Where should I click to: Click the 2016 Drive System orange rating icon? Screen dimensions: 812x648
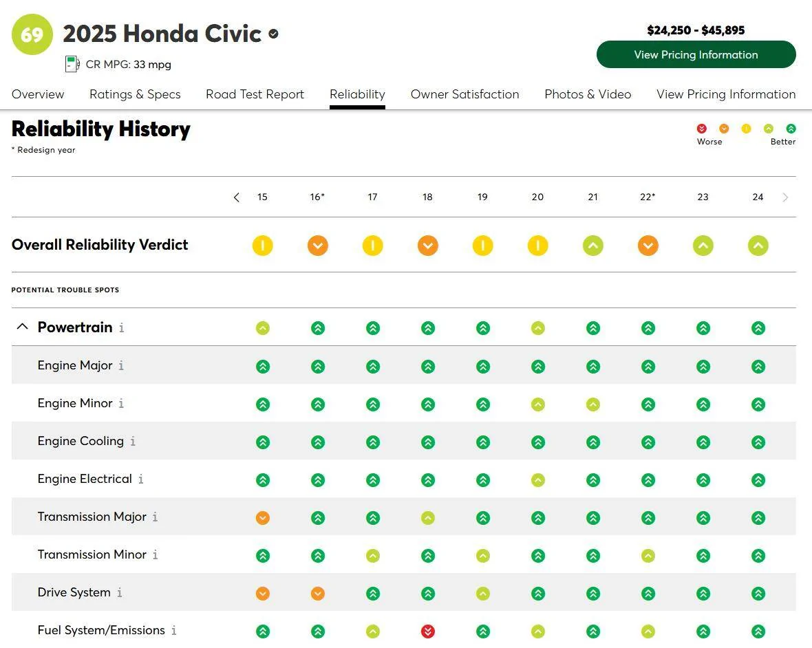tap(317, 593)
